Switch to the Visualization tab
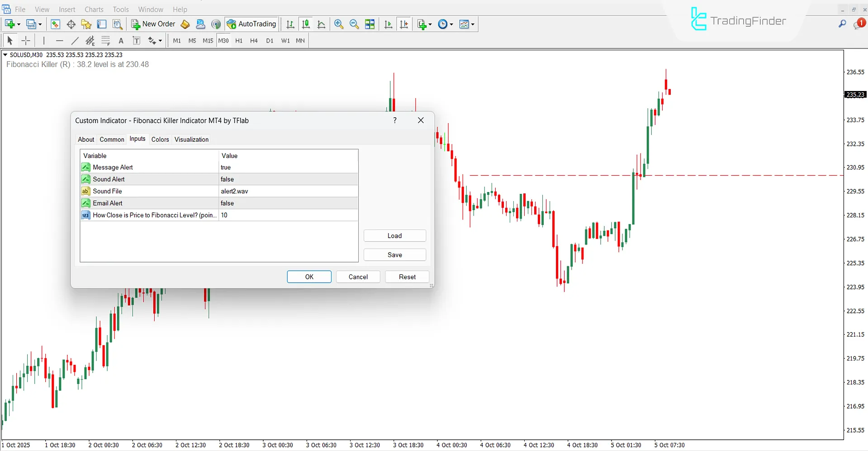Screen dimensions: 868x451 point(191,139)
